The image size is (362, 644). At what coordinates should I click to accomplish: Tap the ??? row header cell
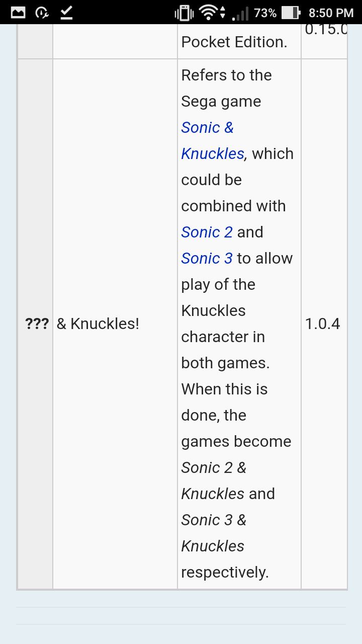pos(36,324)
